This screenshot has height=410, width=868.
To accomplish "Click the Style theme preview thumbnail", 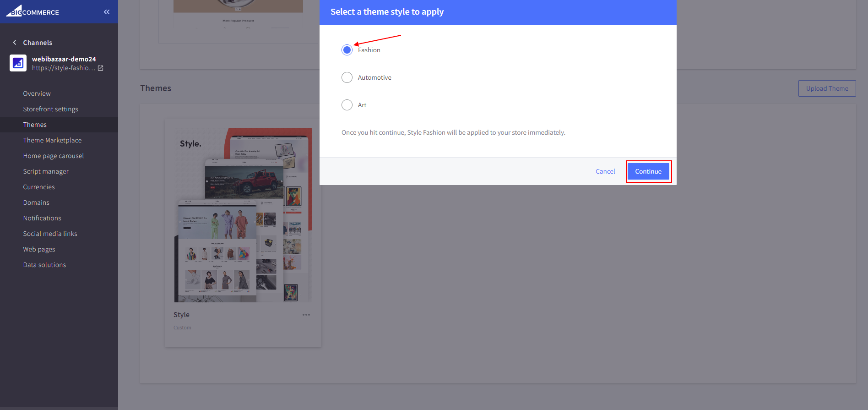I will click(x=243, y=215).
